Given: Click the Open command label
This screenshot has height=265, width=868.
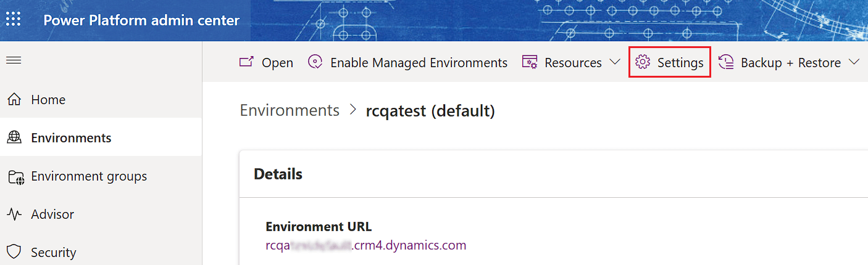Looking at the screenshot, I should [277, 63].
